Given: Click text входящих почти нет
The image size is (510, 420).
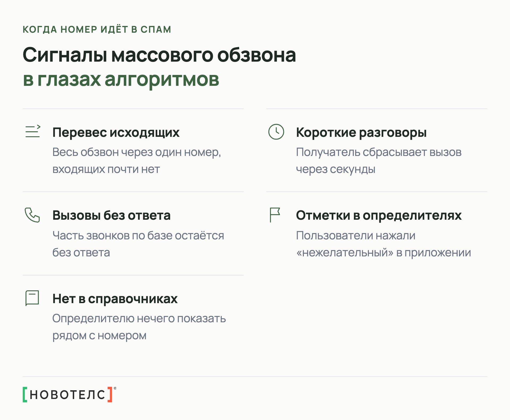Looking at the screenshot, I should point(106,169).
